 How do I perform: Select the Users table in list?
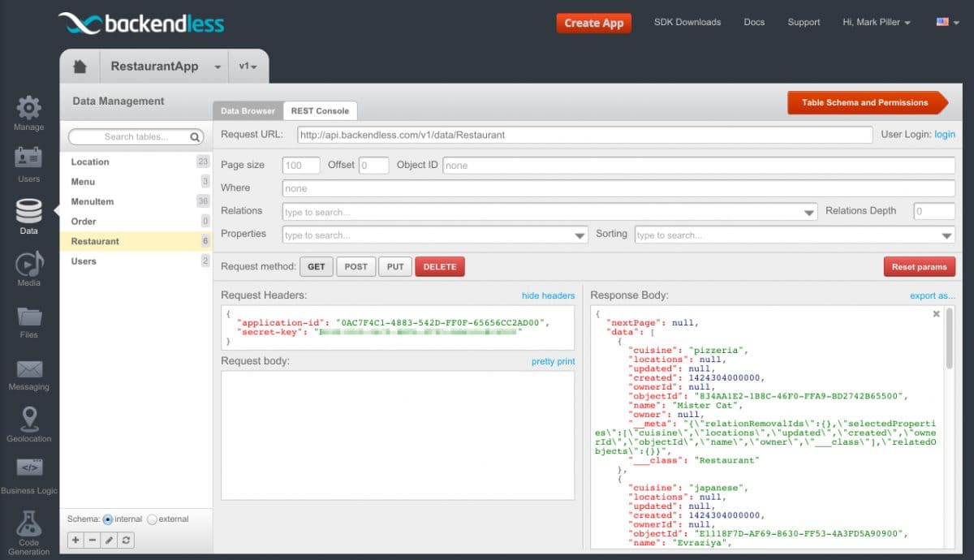coord(136,261)
